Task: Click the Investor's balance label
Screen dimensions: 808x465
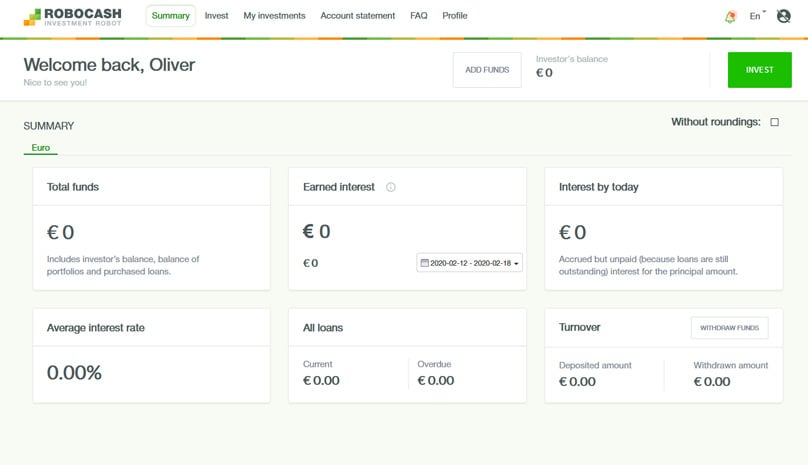Action: [x=571, y=59]
